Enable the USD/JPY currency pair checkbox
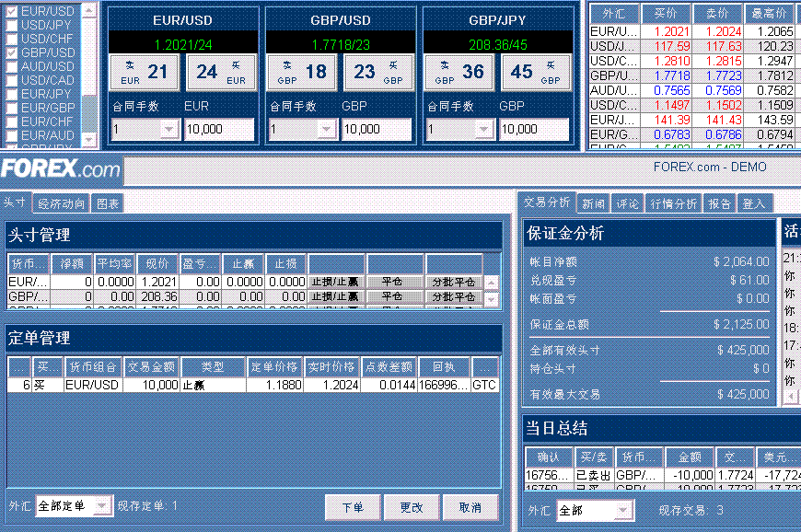The width and height of the screenshot is (801, 532). (9, 27)
